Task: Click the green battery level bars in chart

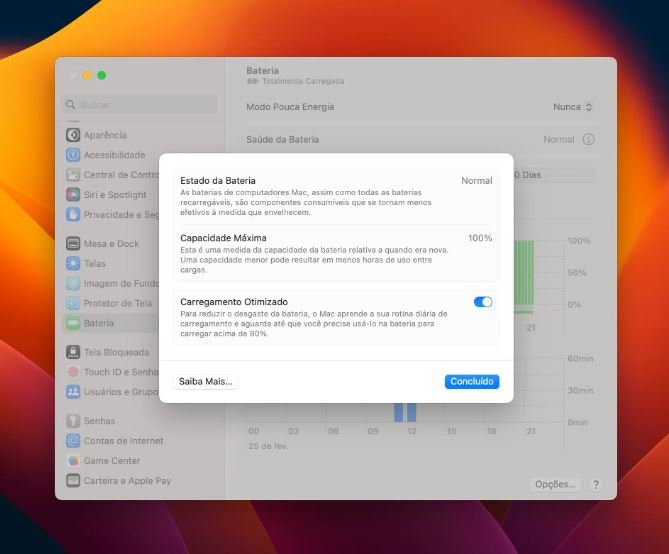Action: click(524, 273)
